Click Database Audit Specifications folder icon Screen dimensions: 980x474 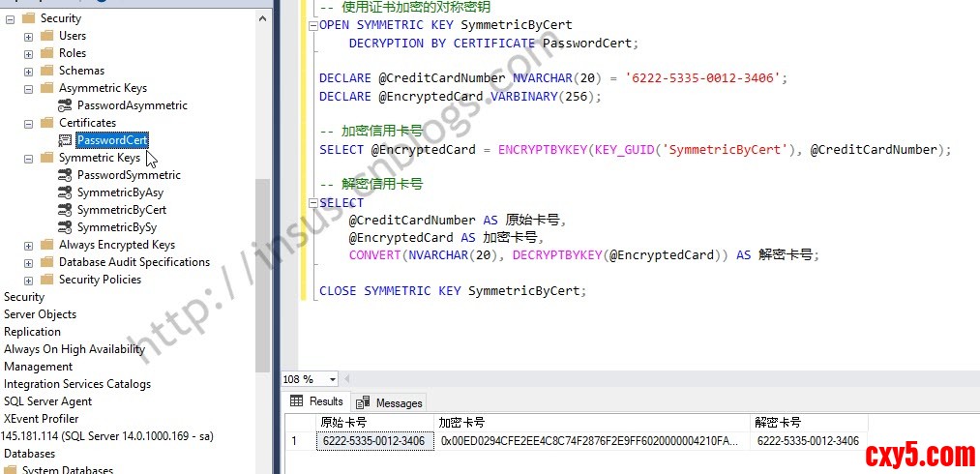46,262
